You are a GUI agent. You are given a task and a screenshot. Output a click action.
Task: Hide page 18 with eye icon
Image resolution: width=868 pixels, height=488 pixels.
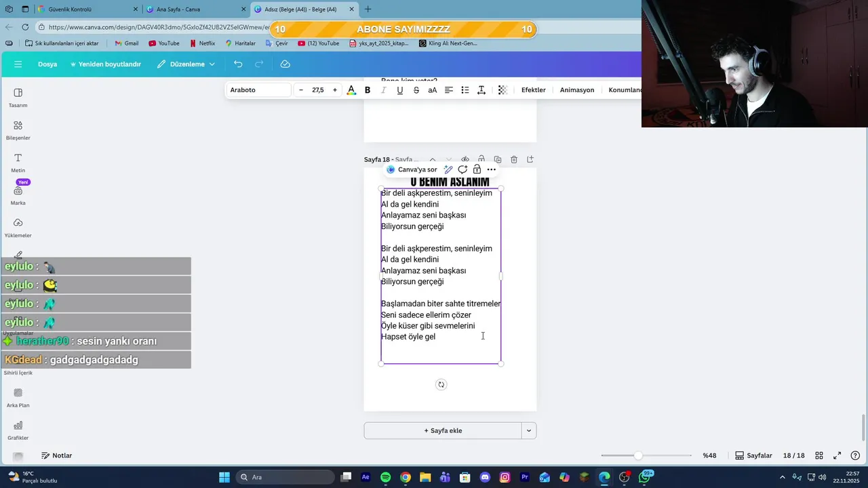coord(465,160)
